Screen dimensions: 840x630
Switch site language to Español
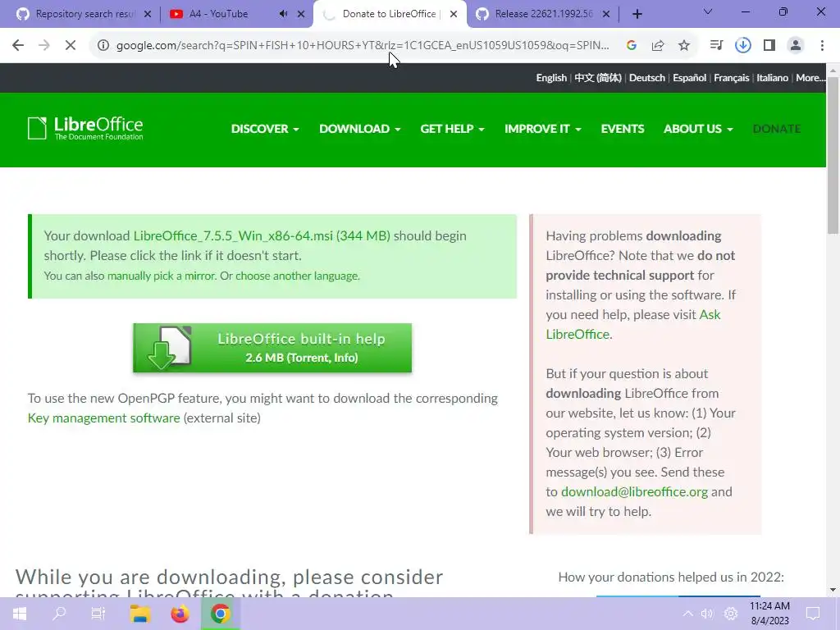point(689,78)
